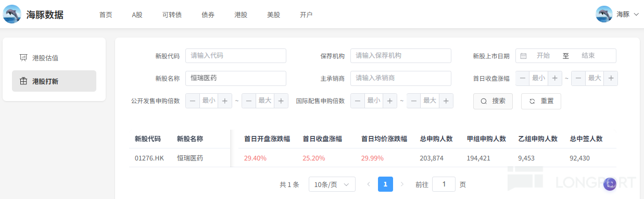Click the page 1 pagination button
The width and height of the screenshot is (644, 199).
click(385, 184)
